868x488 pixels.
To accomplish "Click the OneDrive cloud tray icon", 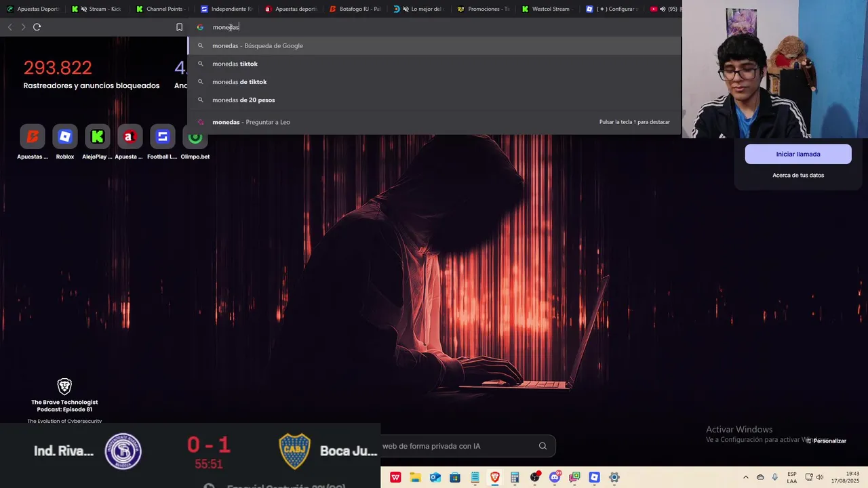I will [760, 477].
